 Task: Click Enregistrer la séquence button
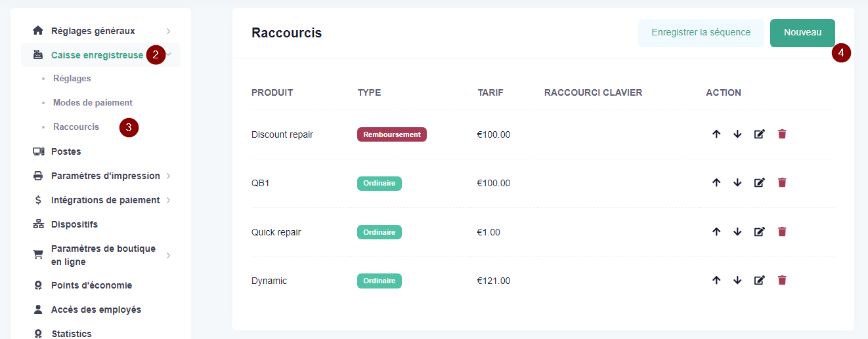point(701,33)
